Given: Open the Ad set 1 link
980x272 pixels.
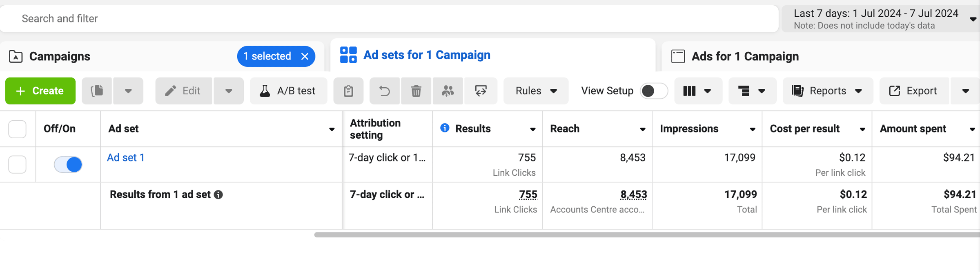Looking at the screenshot, I should (126, 157).
